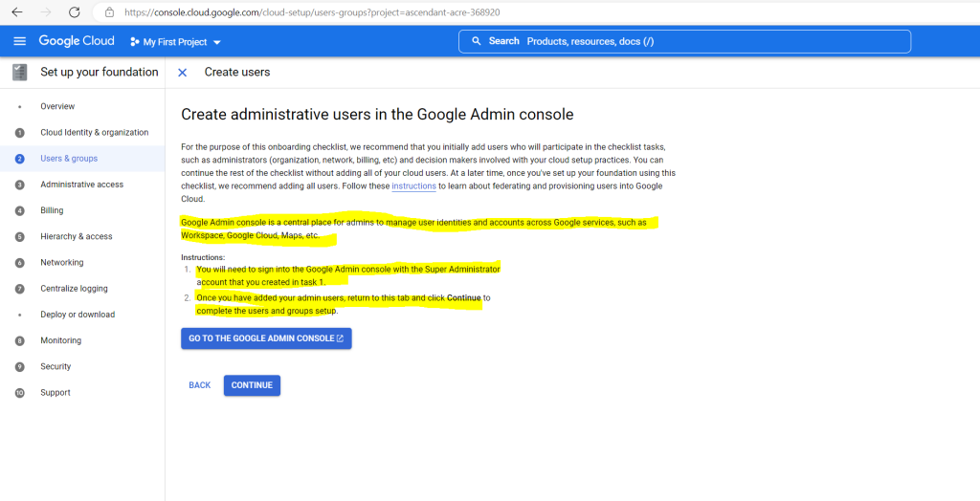Click step 6 number badge
This screenshot has height=501, width=980.
pyautogui.click(x=19, y=263)
